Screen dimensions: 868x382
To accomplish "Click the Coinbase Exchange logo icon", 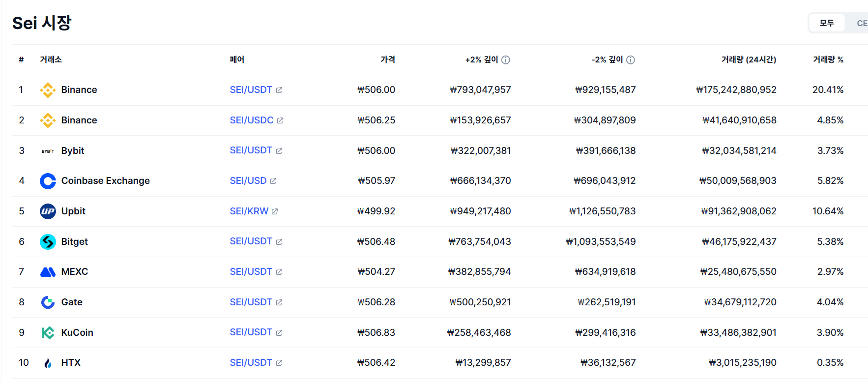I will (48, 181).
